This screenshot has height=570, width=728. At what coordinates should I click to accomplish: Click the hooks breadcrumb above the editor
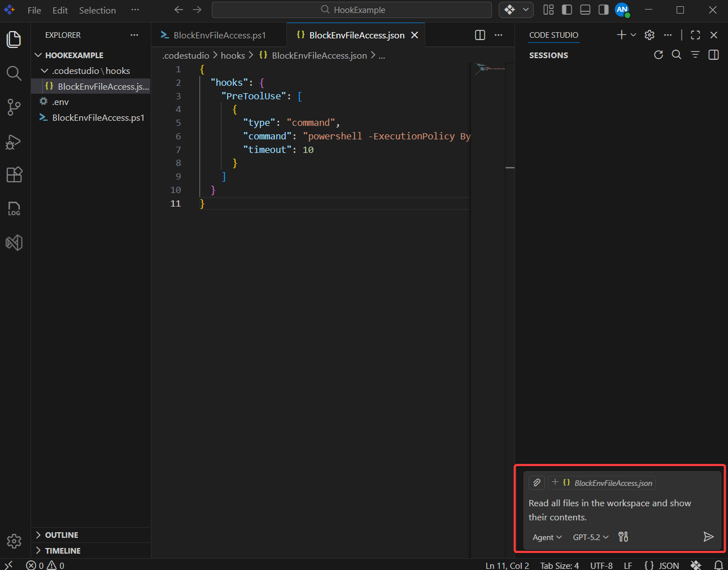tap(233, 55)
